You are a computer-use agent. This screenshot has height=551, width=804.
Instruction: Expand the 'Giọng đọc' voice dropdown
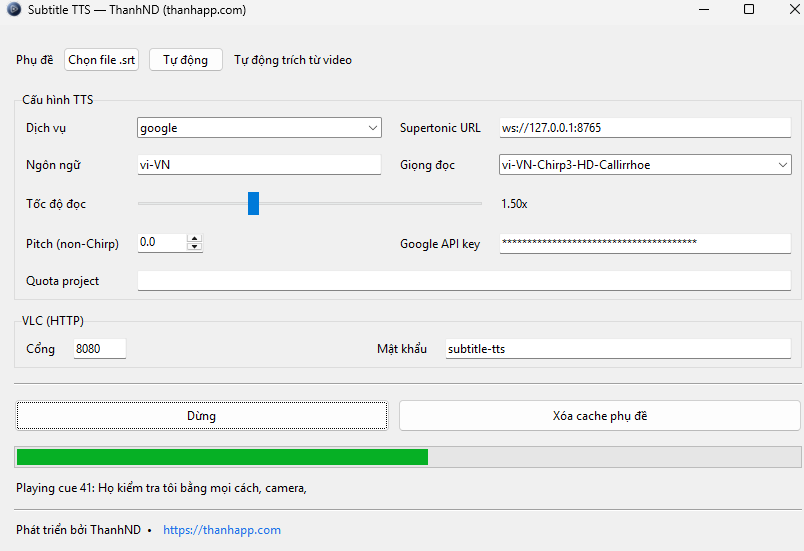pos(645,165)
